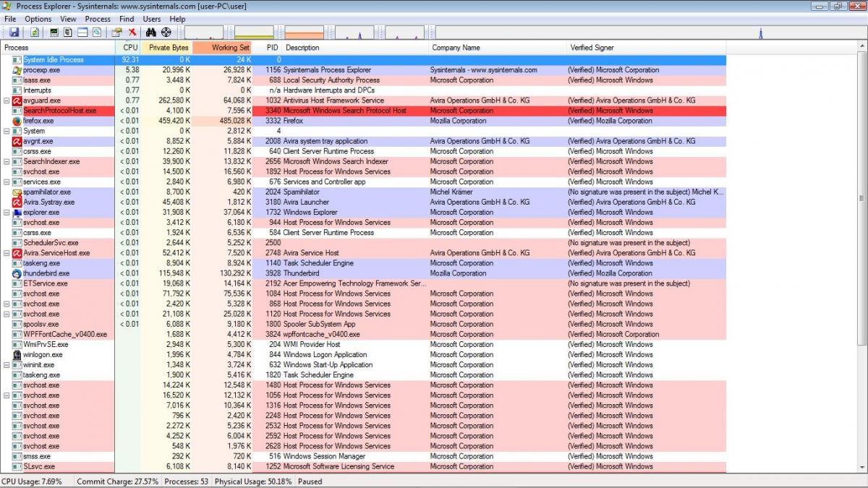Sort by the Company Name column header

497,48
